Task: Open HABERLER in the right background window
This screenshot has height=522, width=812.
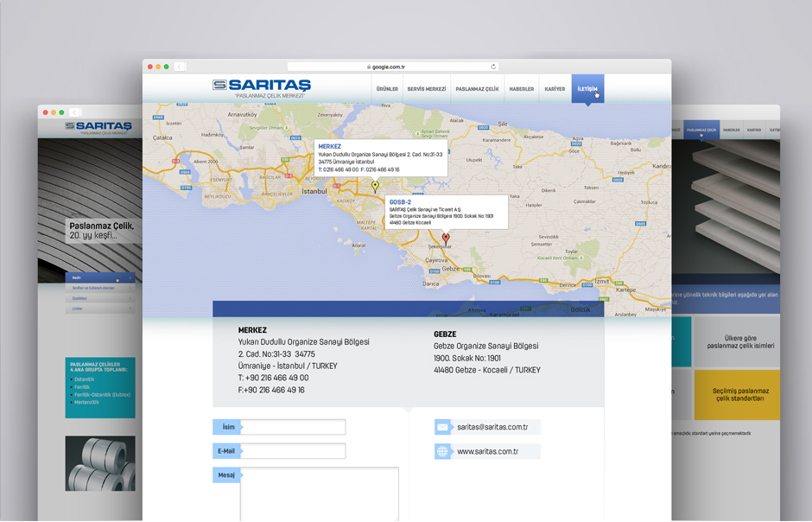Action: (x=731, y=130)
